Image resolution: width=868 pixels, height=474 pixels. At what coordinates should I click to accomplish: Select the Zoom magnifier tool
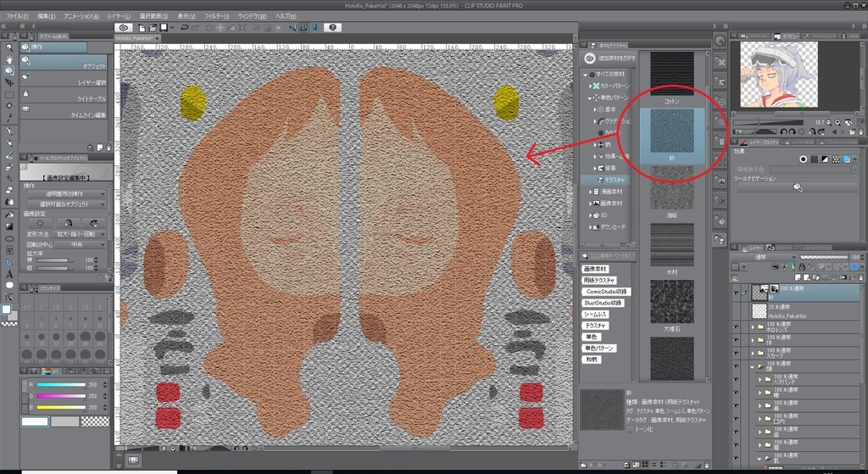[9, 47]
